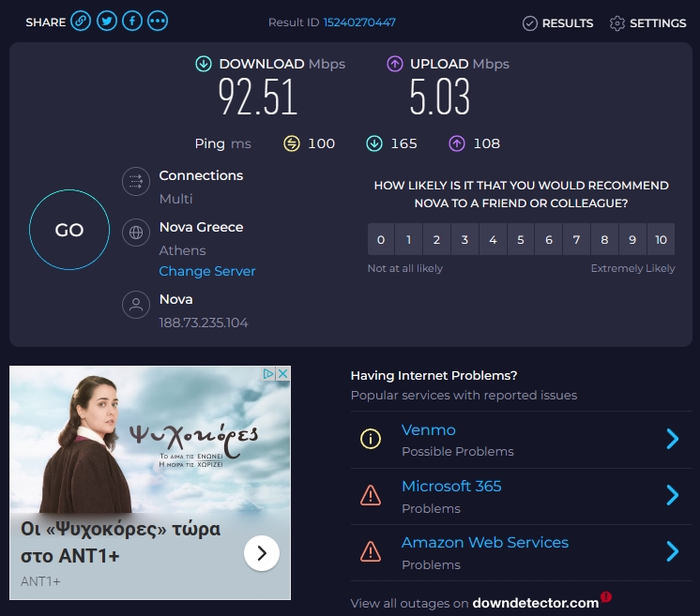This screenshot has height=616, width=700.
Task: Rate recommendation score 6
Action: tap(549, 239)
